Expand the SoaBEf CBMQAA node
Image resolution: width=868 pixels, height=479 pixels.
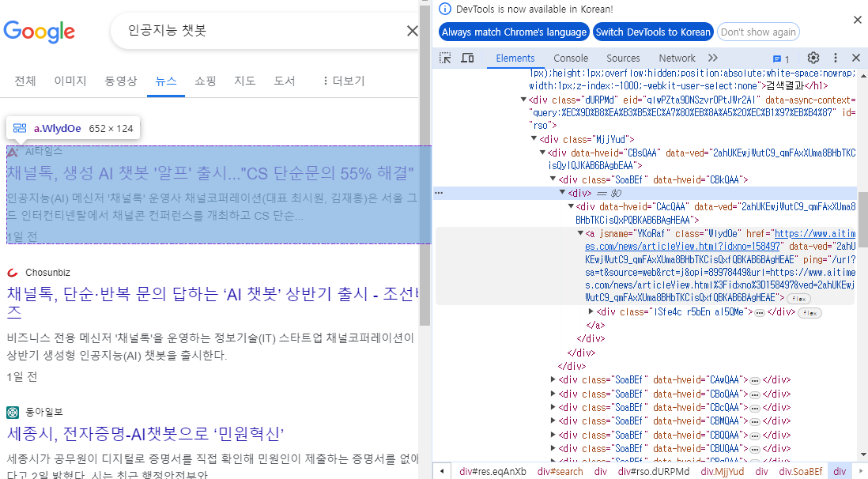pyautogui.click(x=553, y=421)
